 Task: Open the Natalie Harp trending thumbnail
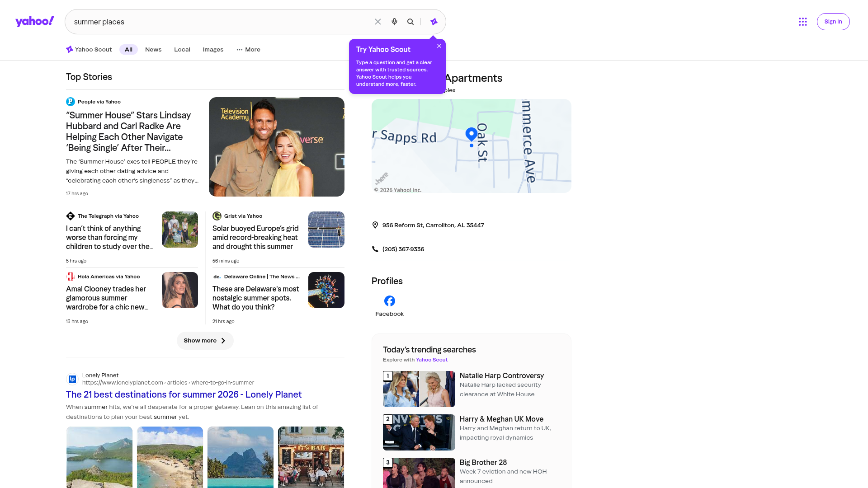coord(419,389)
